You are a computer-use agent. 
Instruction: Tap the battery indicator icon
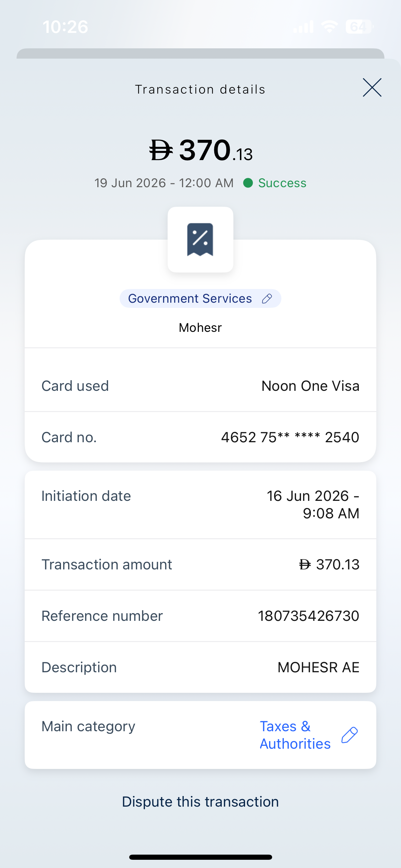[360, 27]
